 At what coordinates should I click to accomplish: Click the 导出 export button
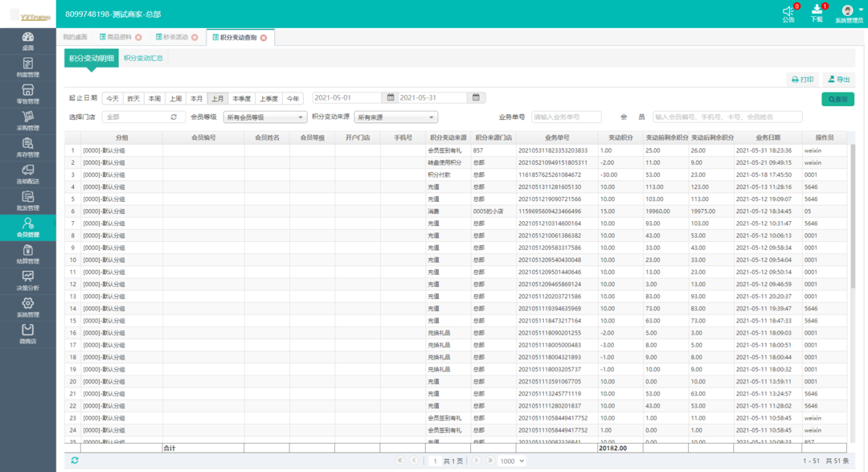[x=839, y=80]
